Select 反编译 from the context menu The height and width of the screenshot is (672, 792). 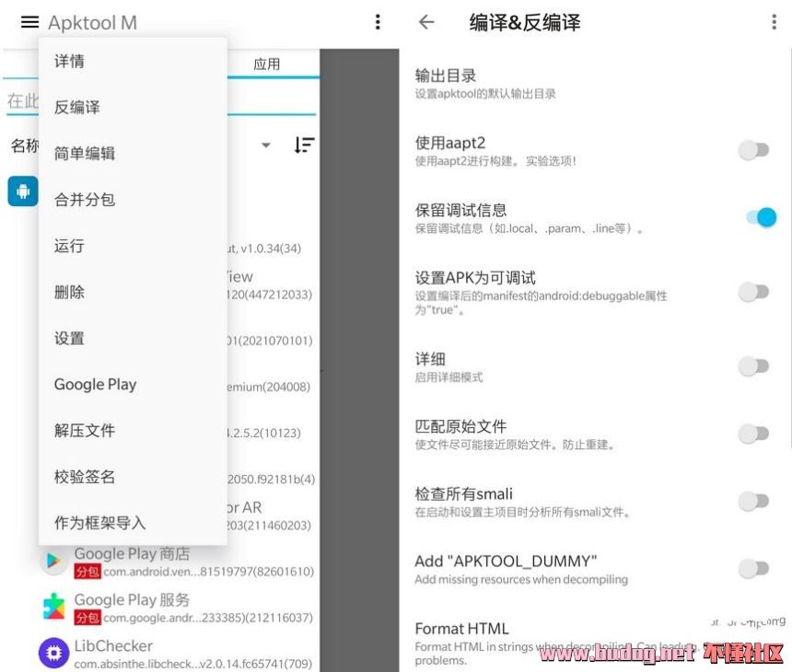click(133, 107)
